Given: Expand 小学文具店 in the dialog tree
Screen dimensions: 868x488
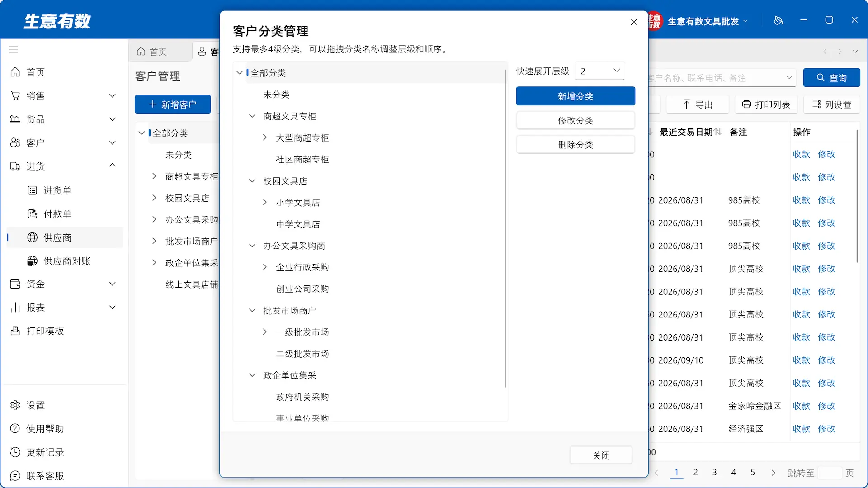Looking at the screenshot, I should pyautogui.click(x=265, y=202).
